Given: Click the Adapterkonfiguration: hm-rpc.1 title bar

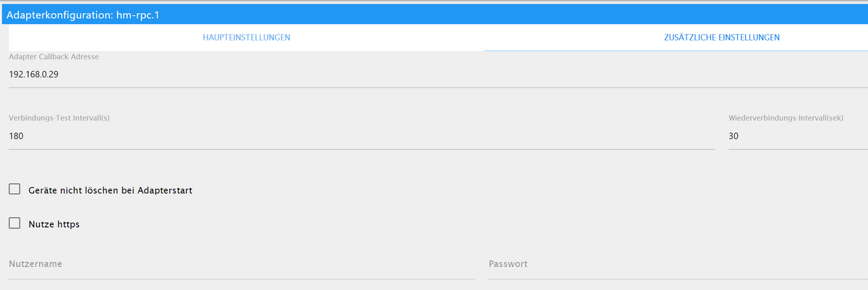Looking at the screenshot, I should click(434, 14).
